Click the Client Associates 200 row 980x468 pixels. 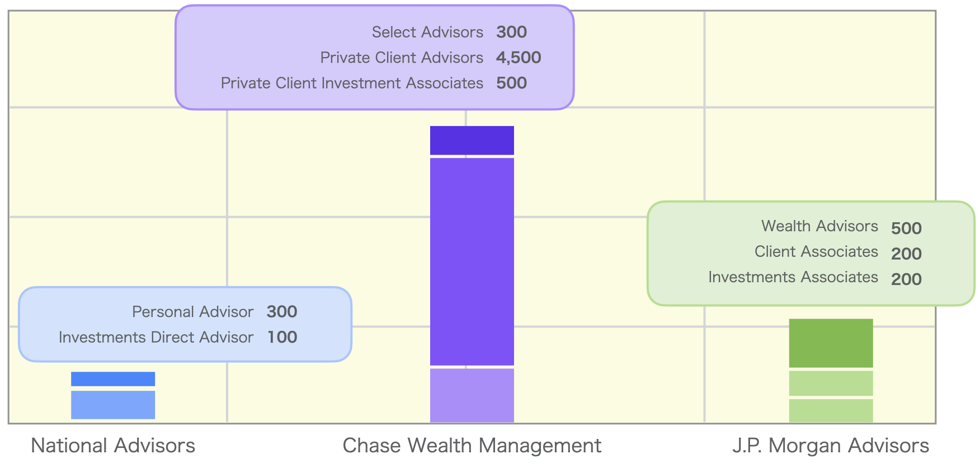[838, 252]
